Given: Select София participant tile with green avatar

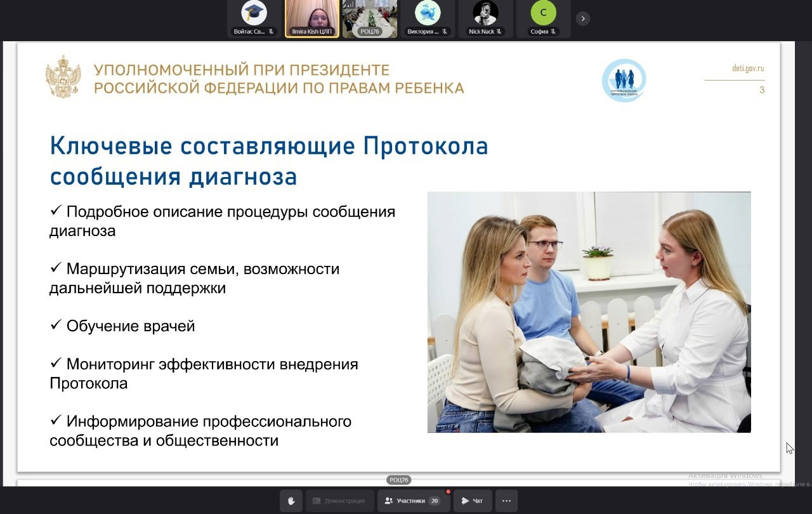Looking at the screenshot, I should 543,15.
